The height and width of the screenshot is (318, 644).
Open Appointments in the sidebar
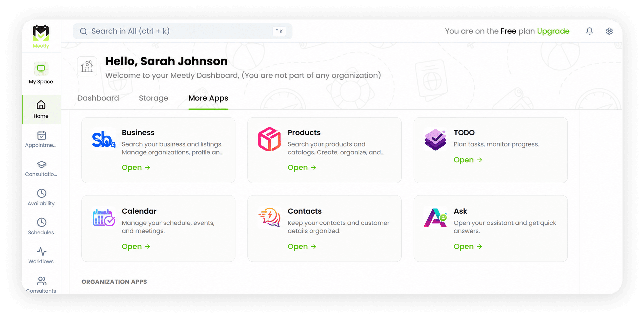[41, 139]
